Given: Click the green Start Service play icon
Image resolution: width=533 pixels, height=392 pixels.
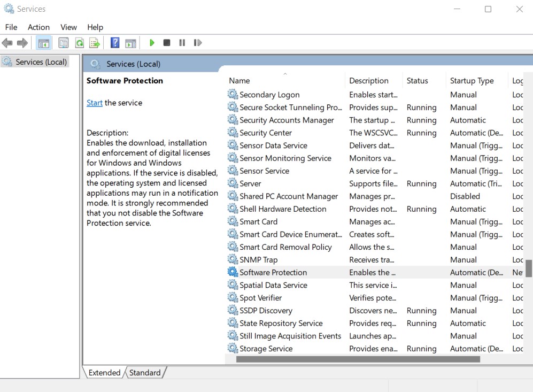Looking at the screenshot, I should click(x=152, y=43).
